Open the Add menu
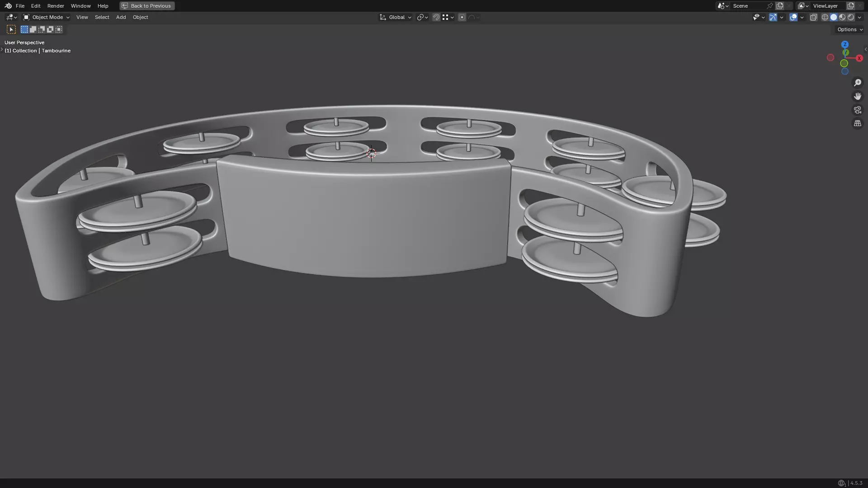This screenshot has width=868, height=488. point(121,17)
